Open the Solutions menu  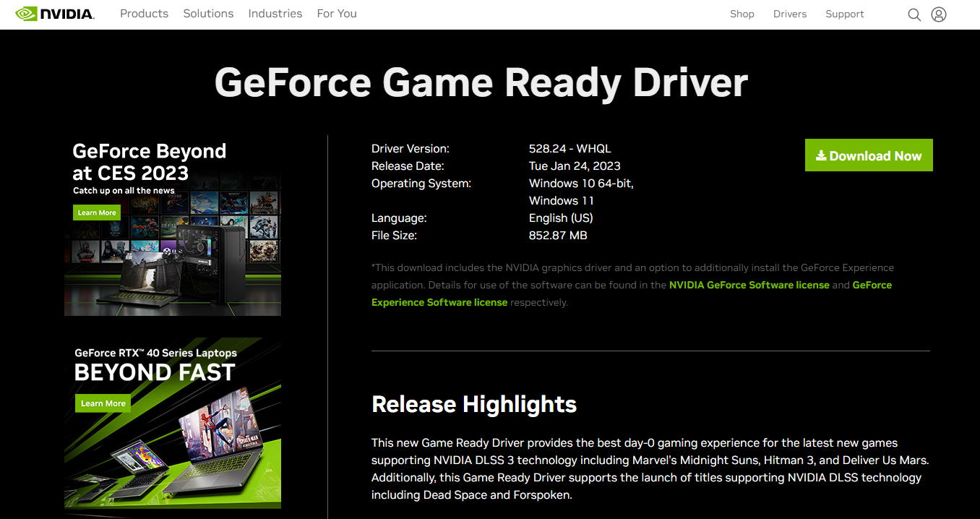click(208, 14)
